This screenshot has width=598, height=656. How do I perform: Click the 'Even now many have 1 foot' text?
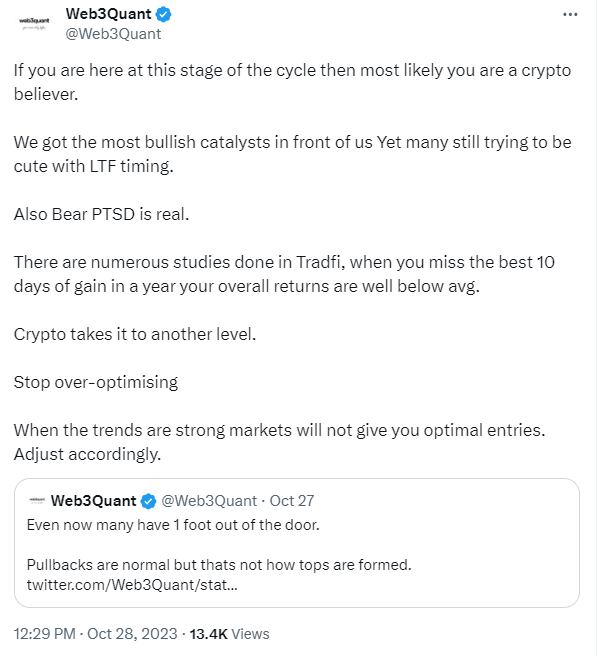click(x=173, y=525)
